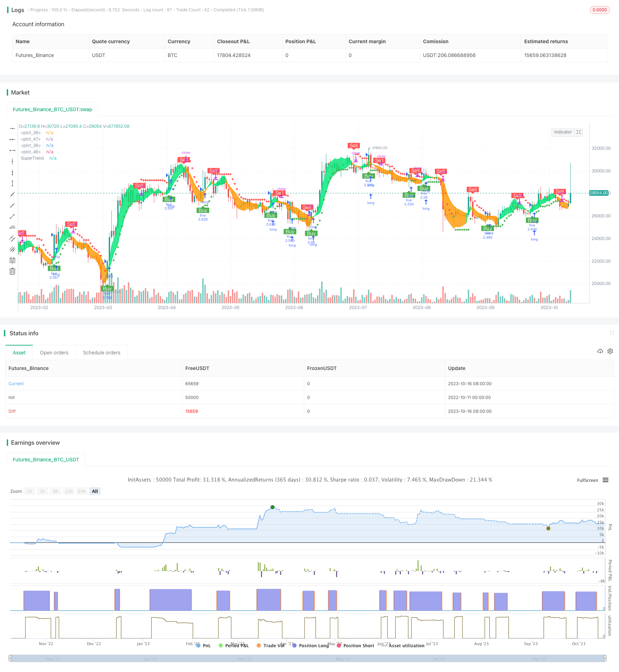Viewport: 619px width, 672px height.
Task: Click the cloud download icon in Status info
Action: pyautogui.click(x=600, y=351)
